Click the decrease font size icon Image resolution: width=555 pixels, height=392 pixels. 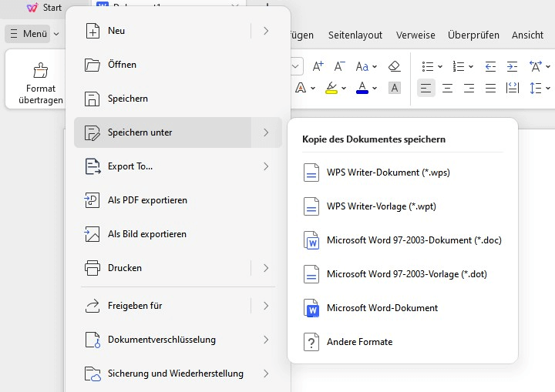[x=339, y=66]
